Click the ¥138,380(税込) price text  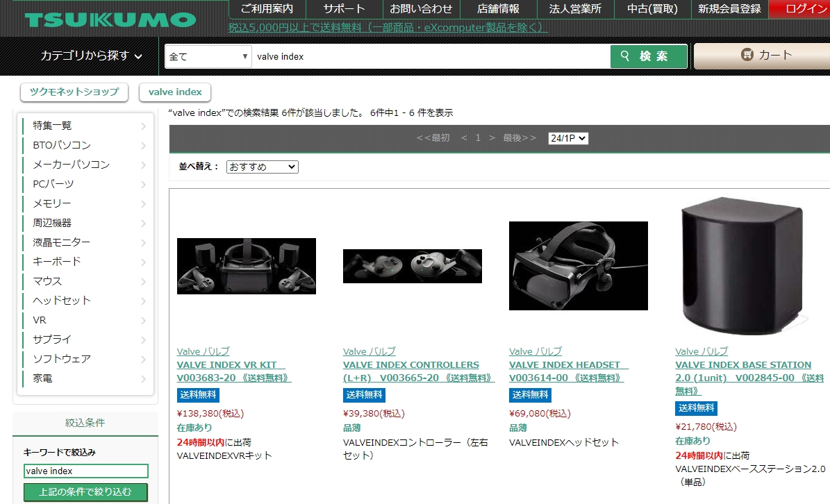(x=210, y=414)
